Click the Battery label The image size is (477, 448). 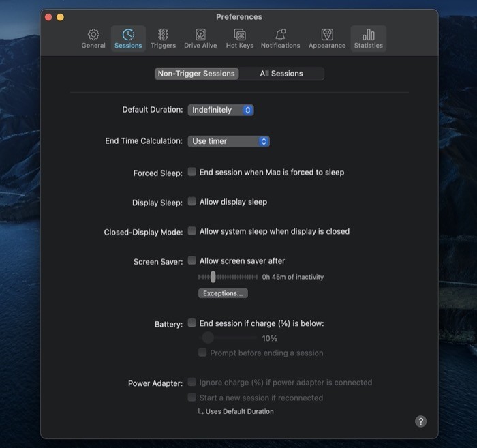(168, 324)
